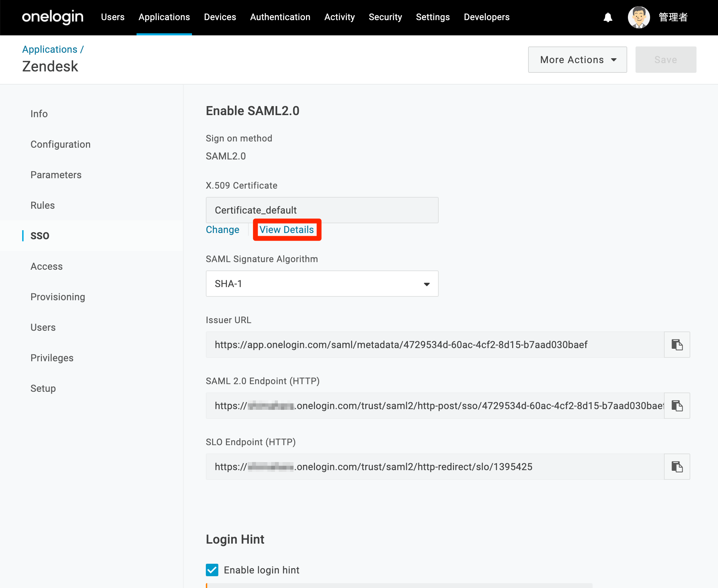Open the notifications bell
Viewport: 718px width, 588px height.
608,17
